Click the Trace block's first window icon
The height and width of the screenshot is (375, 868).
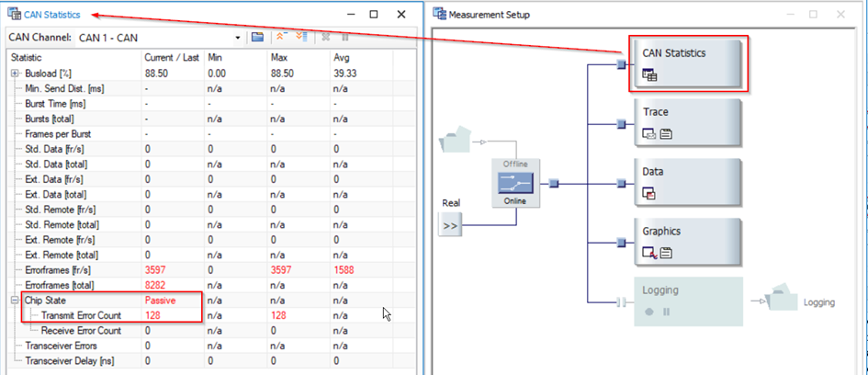pyautogui.click(x=649, y=134)
